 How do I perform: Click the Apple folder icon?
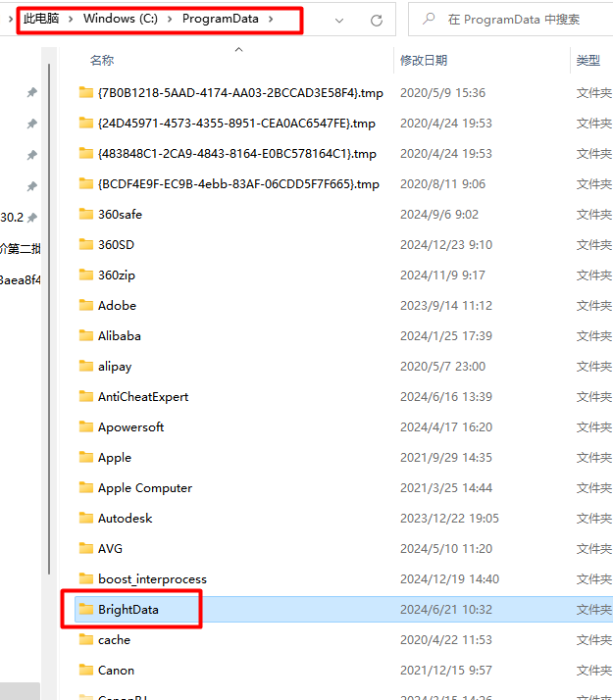(x=86, y=457)
